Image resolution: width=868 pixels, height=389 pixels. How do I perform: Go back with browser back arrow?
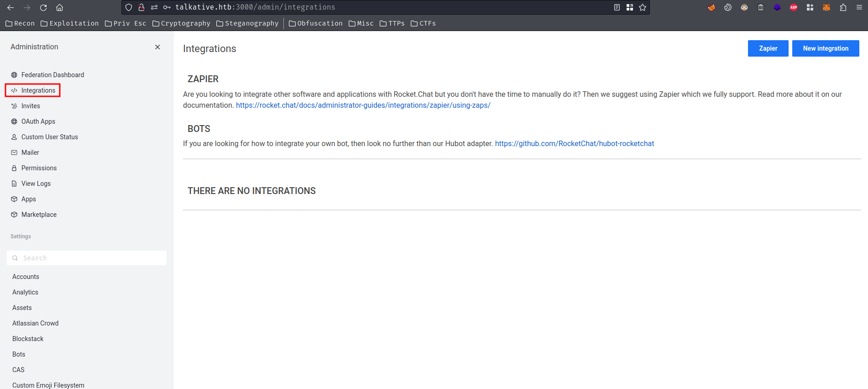(10, 7)
